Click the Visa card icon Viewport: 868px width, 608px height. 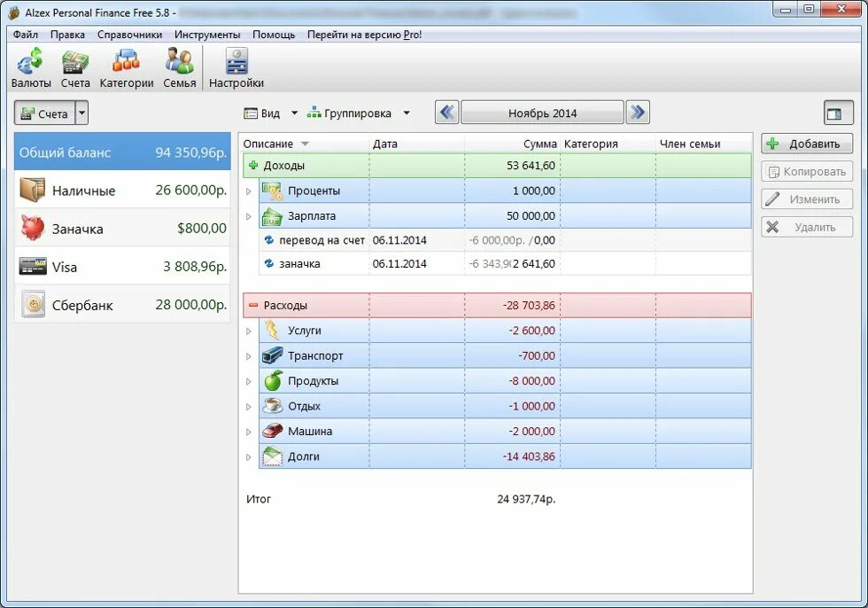click(x=33, y=267)
